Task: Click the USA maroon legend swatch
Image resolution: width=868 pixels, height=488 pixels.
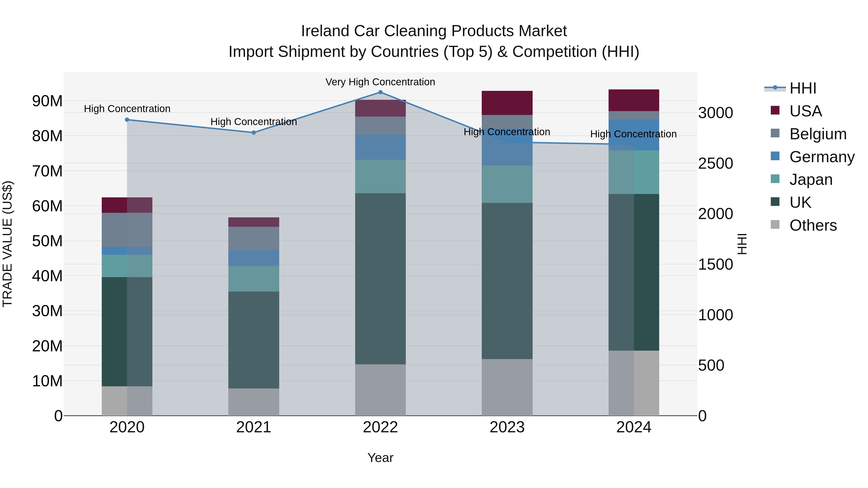Action: coord(775,110)
